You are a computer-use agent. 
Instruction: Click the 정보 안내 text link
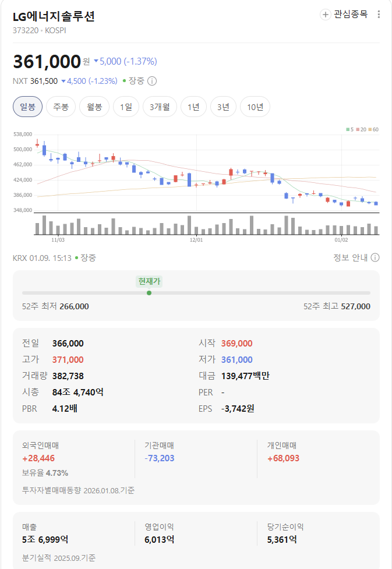click(x=350, y=257)
